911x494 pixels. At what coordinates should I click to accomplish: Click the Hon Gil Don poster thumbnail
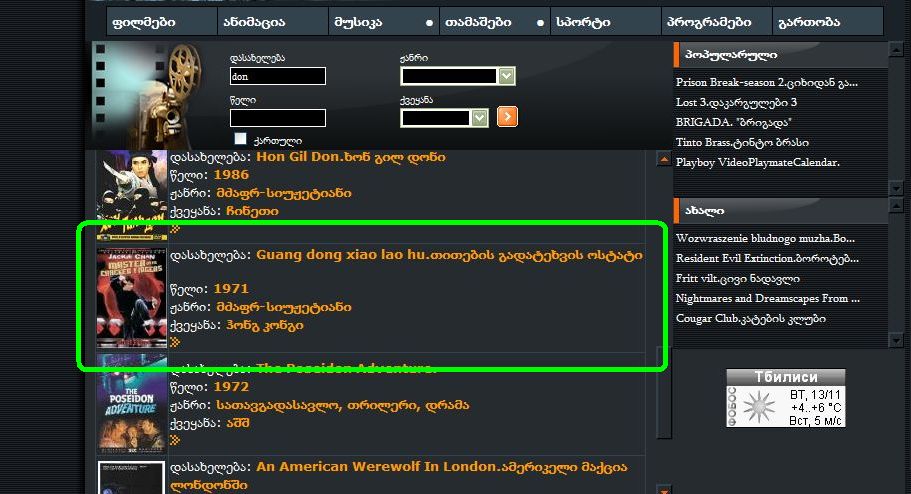point(132,195)
